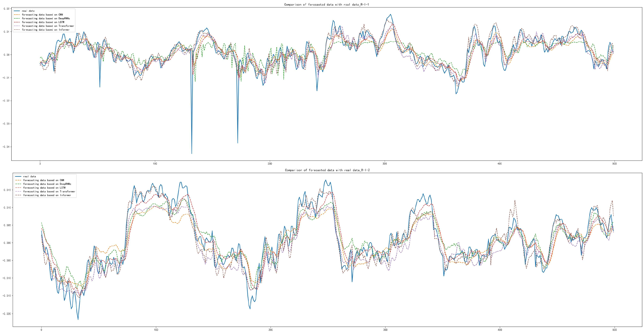Viewport: 644px width, 334px height.
Task: Click x-axis tick label 300 in top chart
Action: pos(384,164)
